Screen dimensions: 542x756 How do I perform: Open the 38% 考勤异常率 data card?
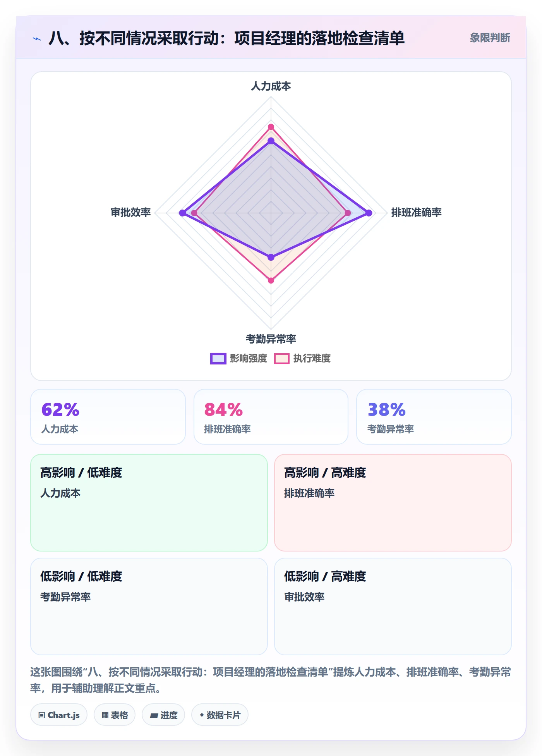(434, 417)
